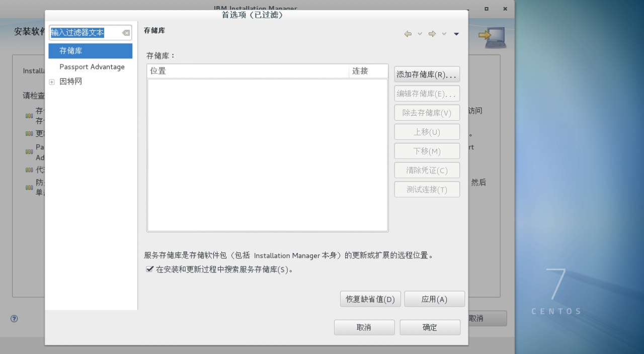644x354 pixels.
Task: Click the help question mark icon
Action: tap(14, 318)
